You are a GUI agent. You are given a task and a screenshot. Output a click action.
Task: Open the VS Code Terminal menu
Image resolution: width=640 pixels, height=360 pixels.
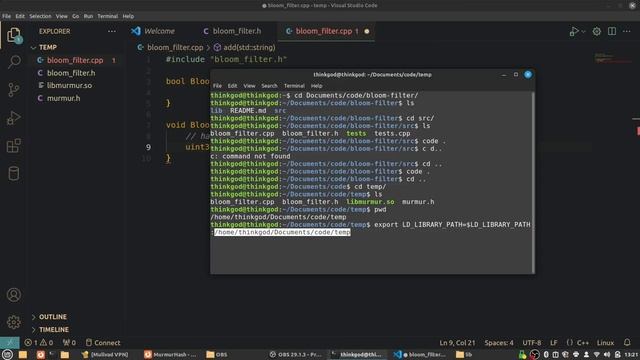click(107, 16)
